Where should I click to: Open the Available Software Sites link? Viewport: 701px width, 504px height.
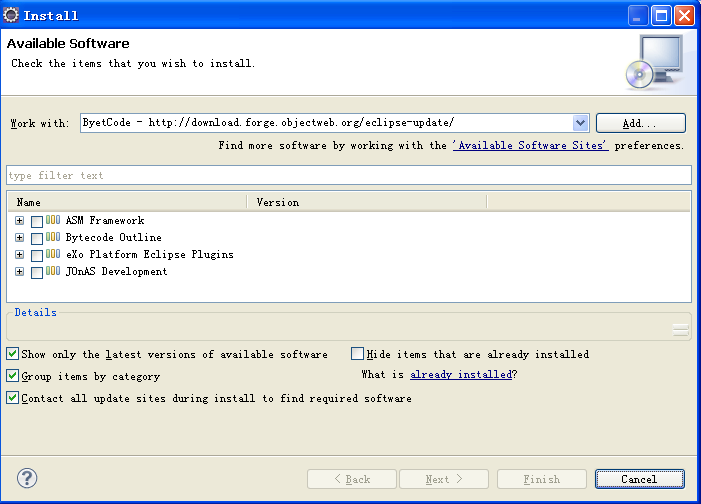530,145
